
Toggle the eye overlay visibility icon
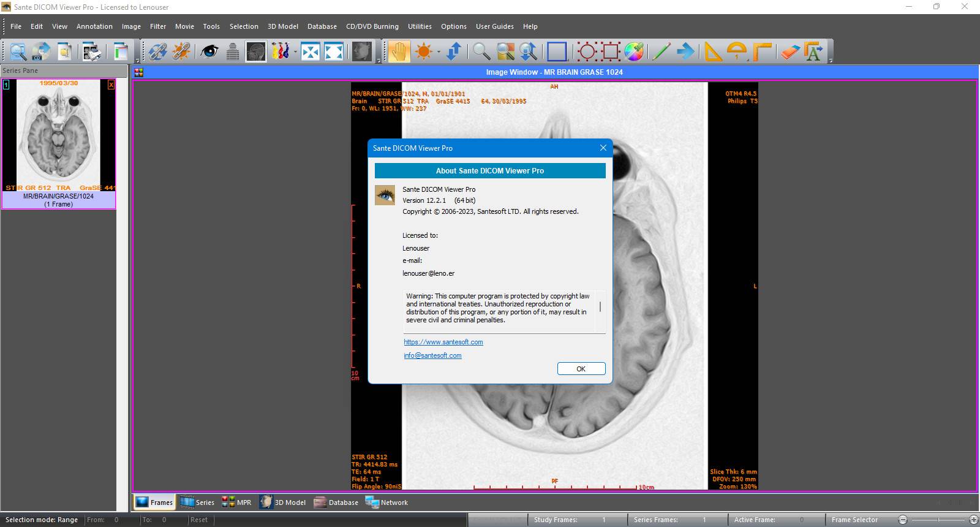pos(209,51)
